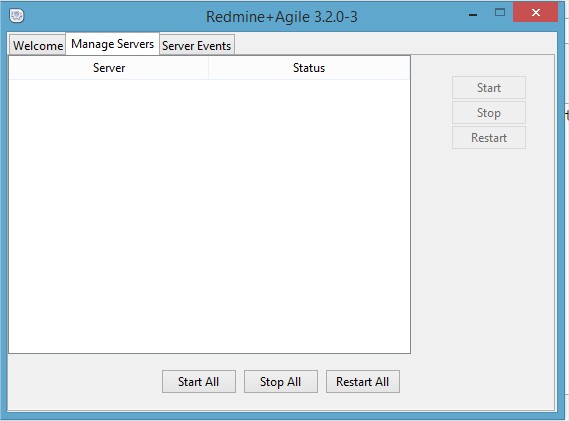Switch to the Welcome tab

click(x=37, y=45)
